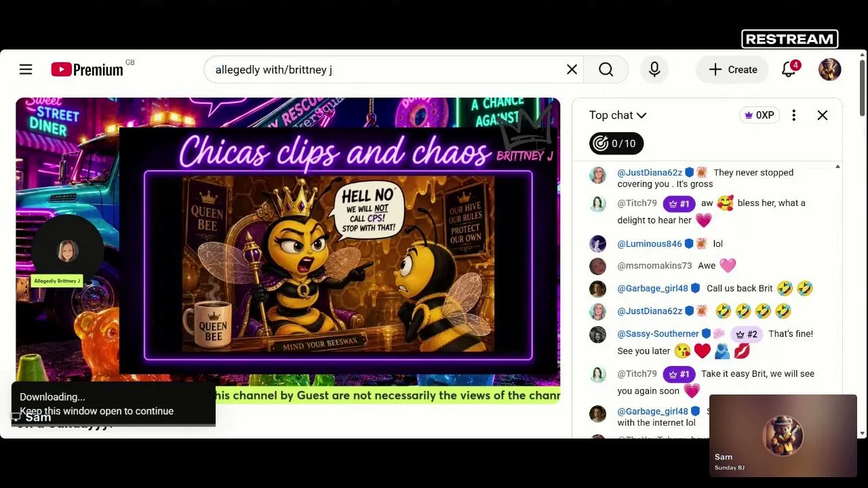The image size is (868, 488).
Task: Expand the Top chat dropdown
Action: (x=618, y=115)
